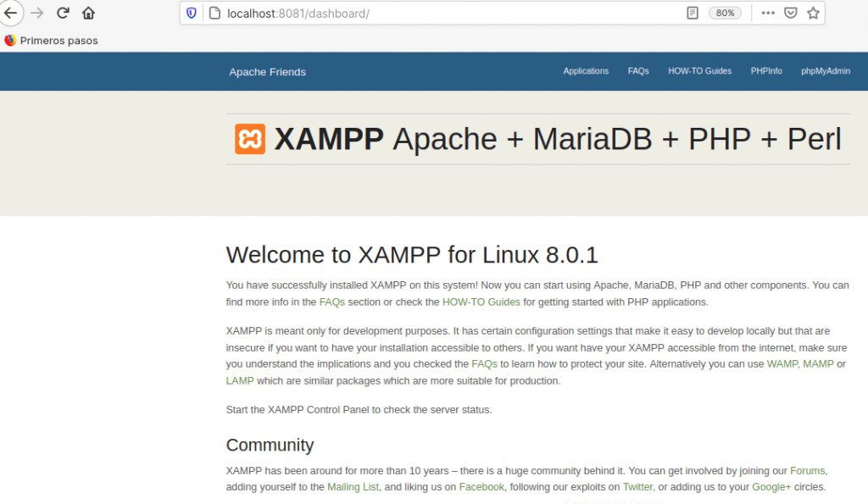
Task: Launch phpMyAdmin from the navigation bar
Action: pyautogui.click(x=825, y=71)
